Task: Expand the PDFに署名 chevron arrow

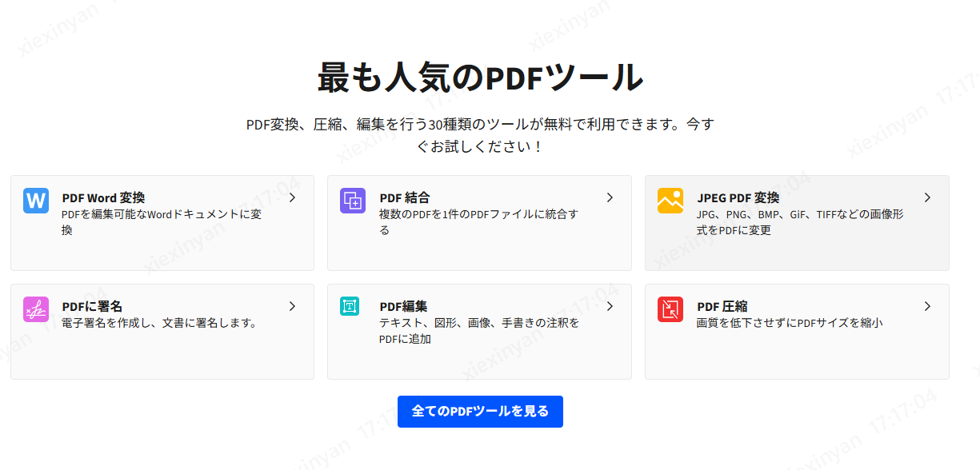Action: coord(292,306)
